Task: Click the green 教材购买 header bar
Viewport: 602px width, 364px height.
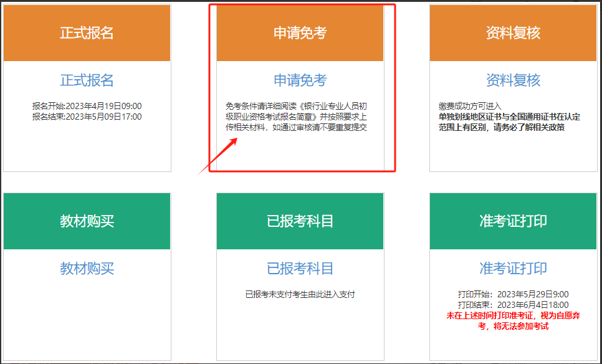Action: point(87,221)
